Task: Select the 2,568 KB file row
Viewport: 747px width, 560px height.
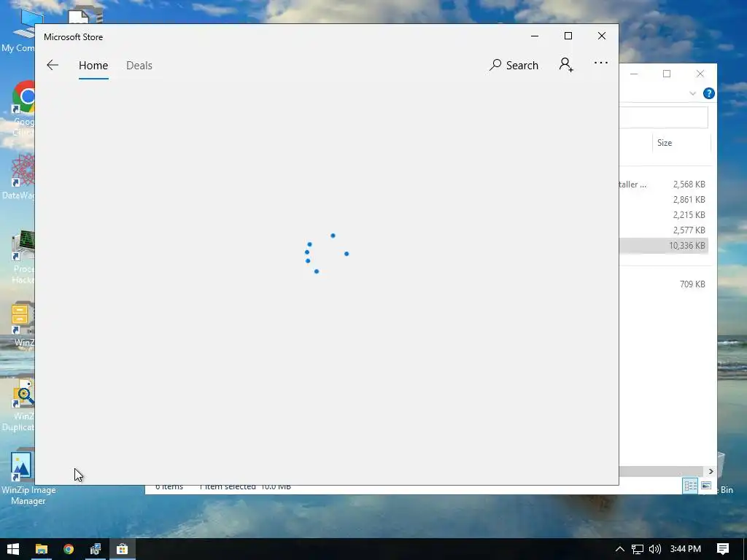Action: [x=664, y=184]
